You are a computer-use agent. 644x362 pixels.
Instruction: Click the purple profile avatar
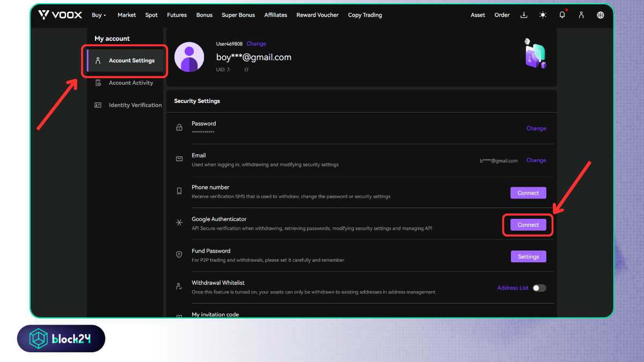(189, 57)
